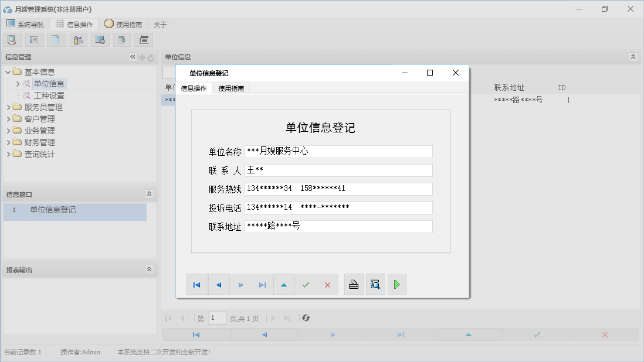644x362 pixels.
Task: Collapse the 报表输出 panel
Action: tap(150, 269)
